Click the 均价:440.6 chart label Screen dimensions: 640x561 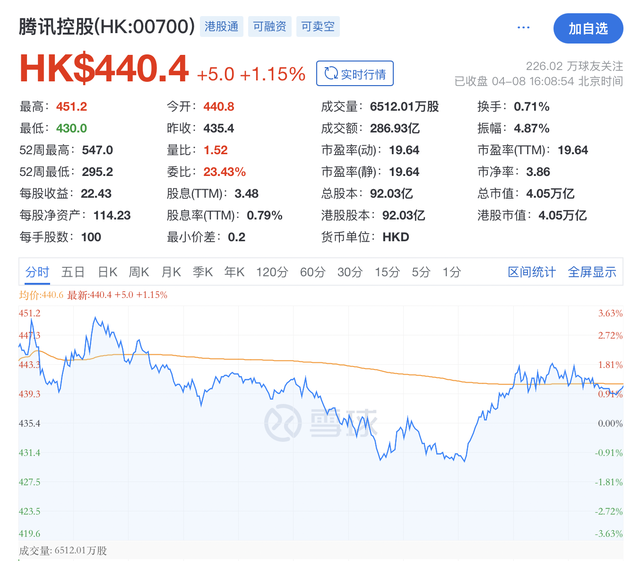(x=41, y=295)
